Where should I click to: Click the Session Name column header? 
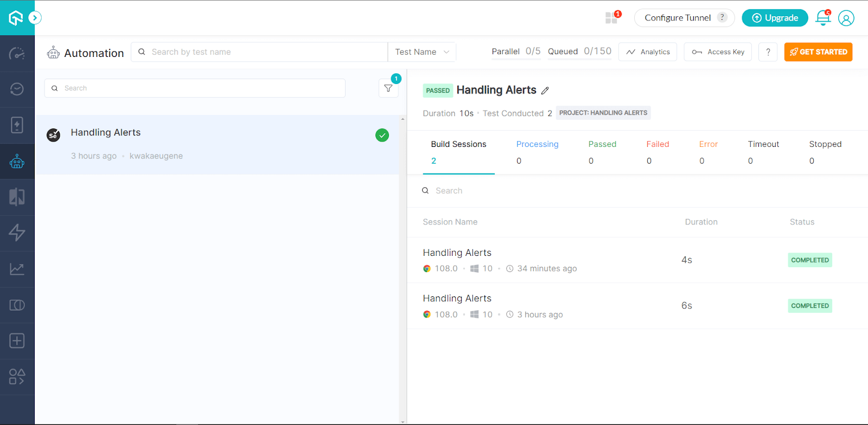[450, 222]
